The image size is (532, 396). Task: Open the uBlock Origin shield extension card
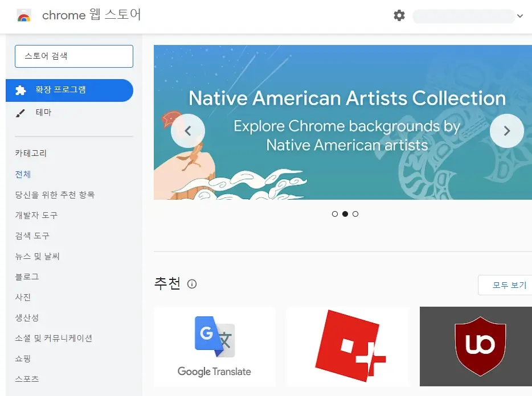[x=476, y=346]
